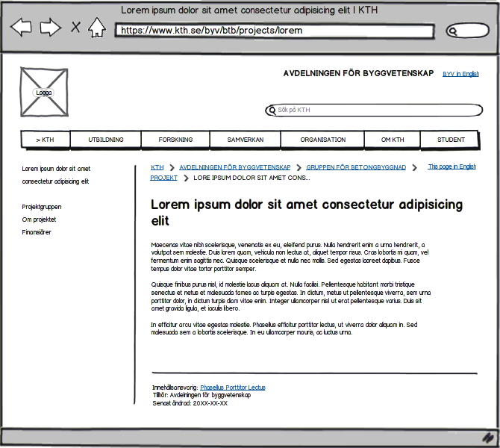Select Finansiärer in side menu

37,232
